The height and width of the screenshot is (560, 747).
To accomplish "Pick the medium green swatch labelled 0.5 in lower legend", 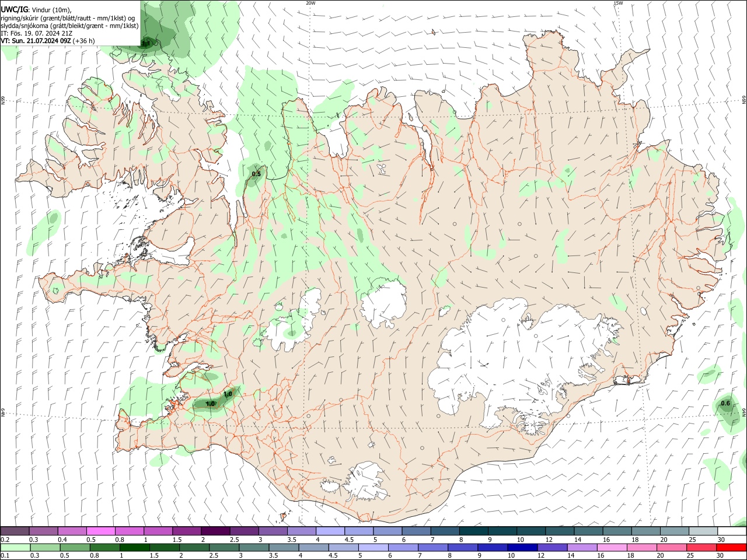I will pos(75,547).
